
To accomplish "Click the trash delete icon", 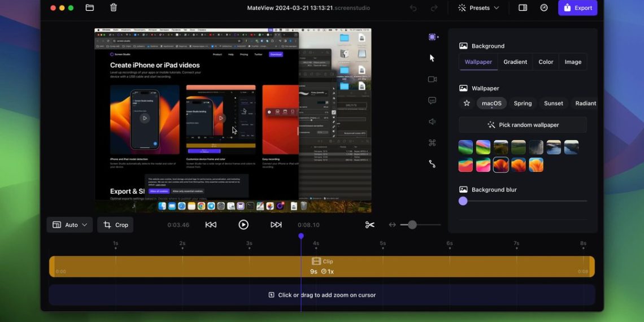I will [x=114, y=8].
